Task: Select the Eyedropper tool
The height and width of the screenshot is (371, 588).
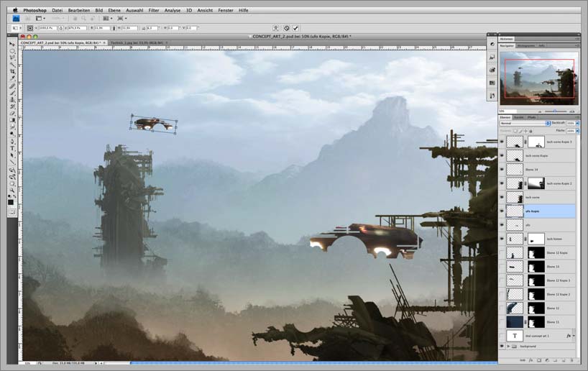Action: click(12, 78)
